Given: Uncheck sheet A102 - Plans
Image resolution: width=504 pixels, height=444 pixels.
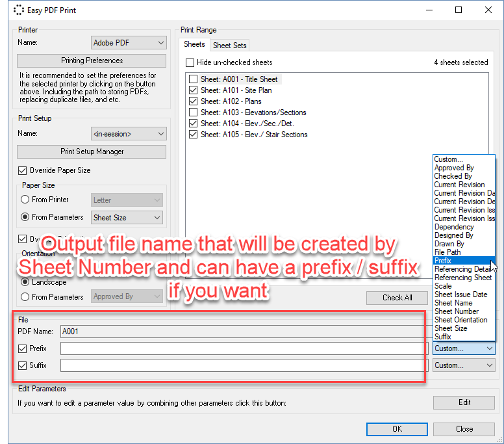Looking at the screenshot, I should pyautogui.click(x=193, y=101).
